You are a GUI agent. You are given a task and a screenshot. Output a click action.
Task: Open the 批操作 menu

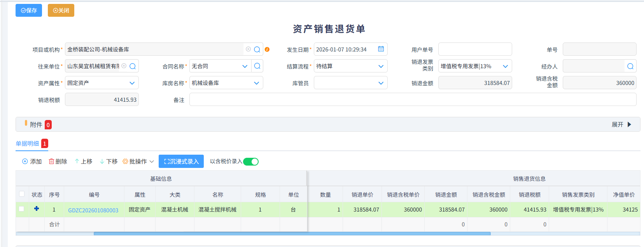[x=138, y=162]
